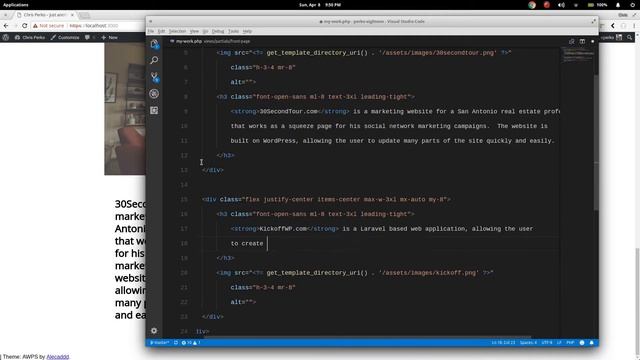The width and height of the screenshot is (640, 360).
Task: Click the KickoffWP.com text in the code
Action: pos(283,229)
